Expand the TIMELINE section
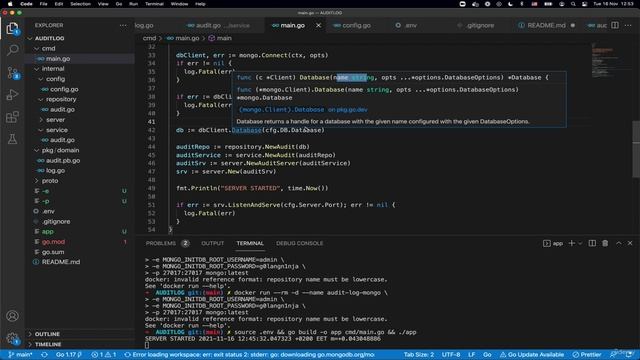Viewport: 640px width, 360px height. (48, 344)
